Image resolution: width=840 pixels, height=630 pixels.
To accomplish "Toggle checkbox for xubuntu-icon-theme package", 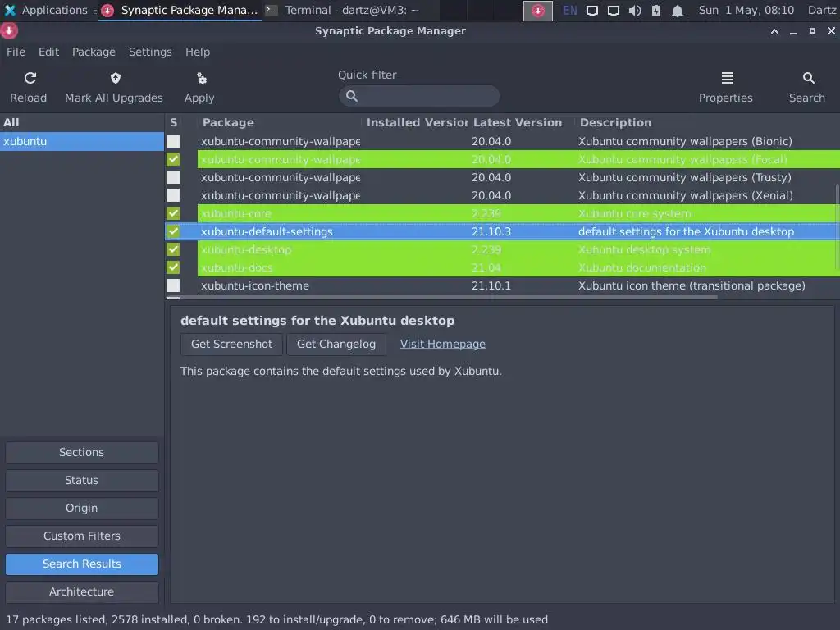I will point(173,285).
